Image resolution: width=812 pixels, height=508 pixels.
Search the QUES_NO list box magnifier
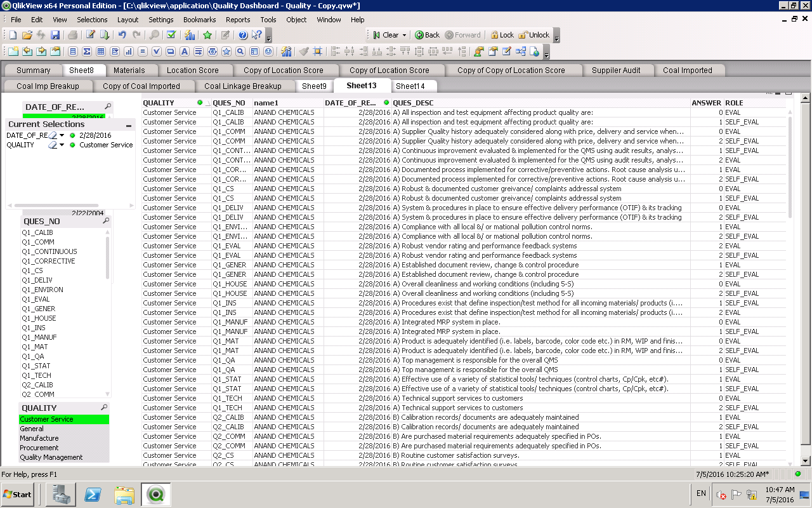106,221
